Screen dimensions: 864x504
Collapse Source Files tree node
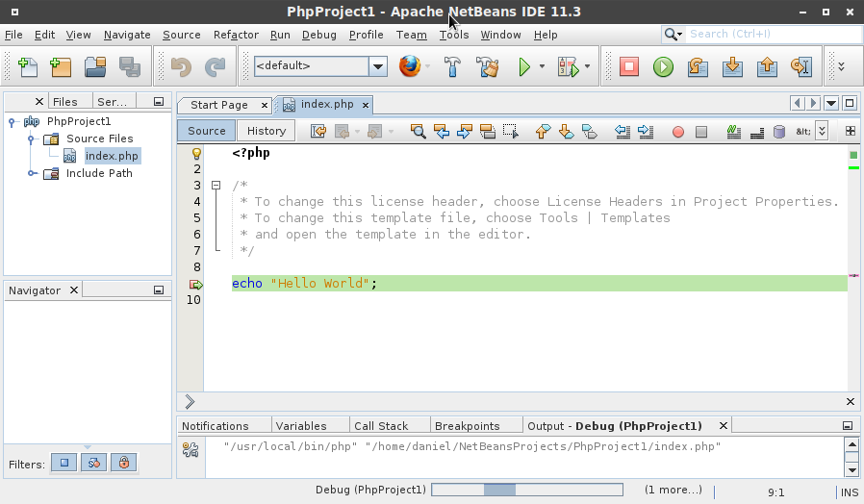coord(31,139)
